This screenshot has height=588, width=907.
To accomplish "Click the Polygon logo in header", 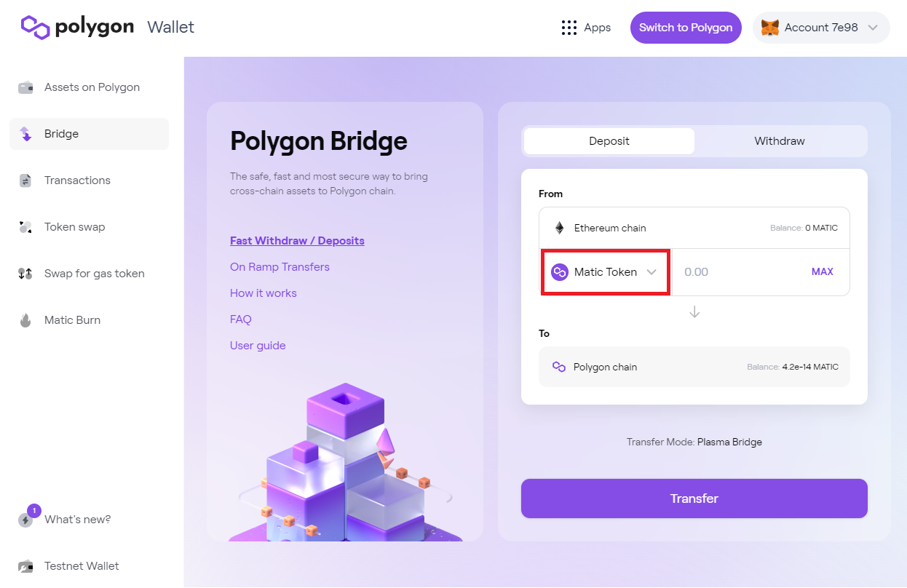I will pos(77,27).
